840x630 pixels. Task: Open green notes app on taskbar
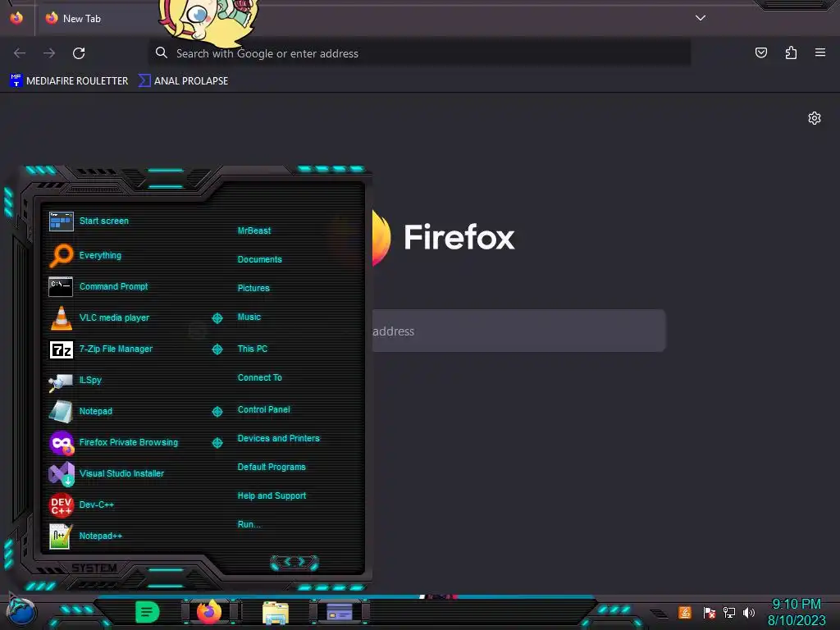147,612
